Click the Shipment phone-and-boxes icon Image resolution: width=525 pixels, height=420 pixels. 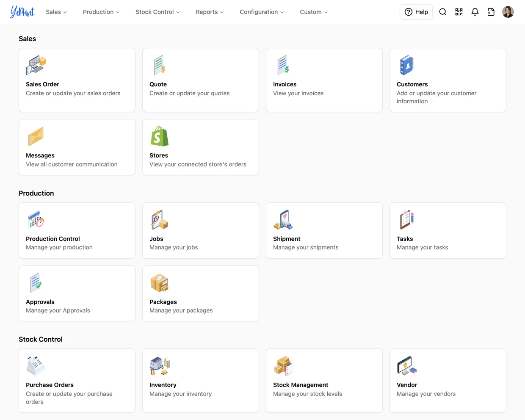click(283, 220)
